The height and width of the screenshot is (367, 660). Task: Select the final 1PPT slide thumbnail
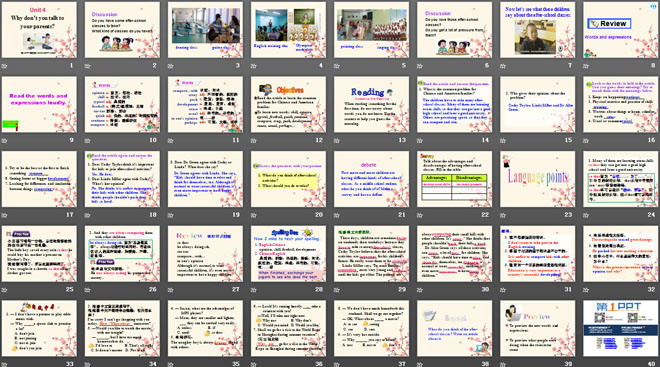[621, 328]
